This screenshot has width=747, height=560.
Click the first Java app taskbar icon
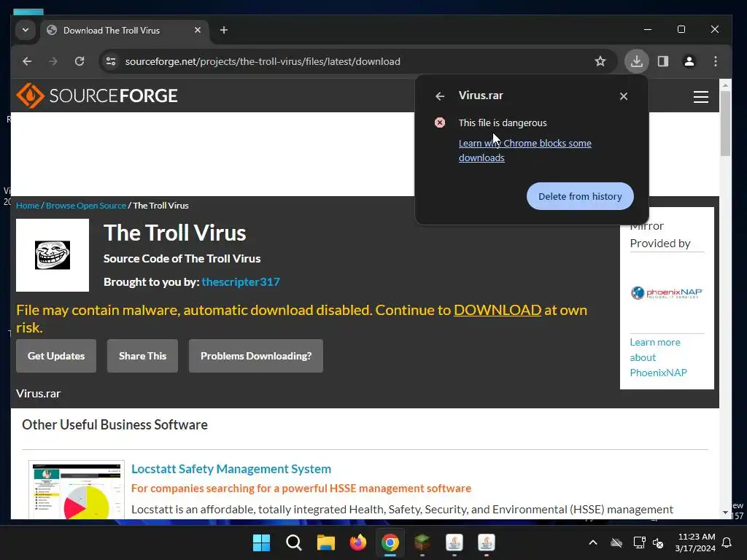[x=454, y=542]
